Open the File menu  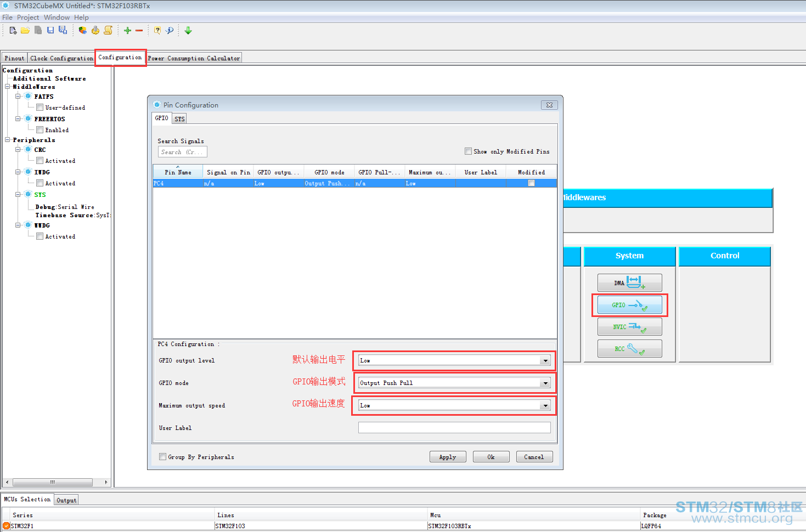[7, 18]
